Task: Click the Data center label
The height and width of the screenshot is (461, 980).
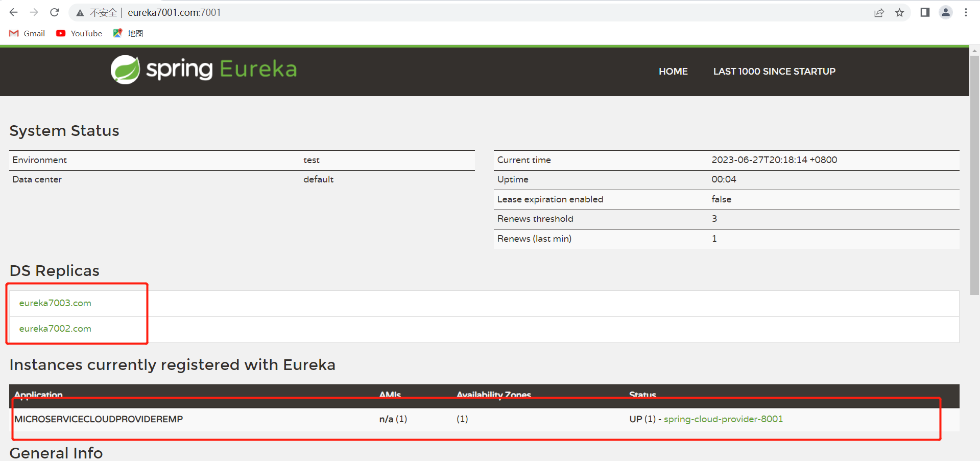Action: pyautogui.click(x=37, y=179)
